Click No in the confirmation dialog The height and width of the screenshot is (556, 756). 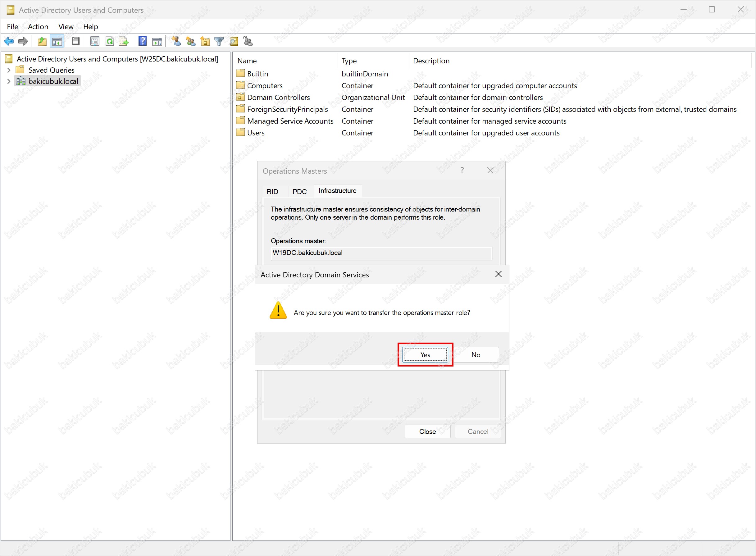(x=476, y=354)
